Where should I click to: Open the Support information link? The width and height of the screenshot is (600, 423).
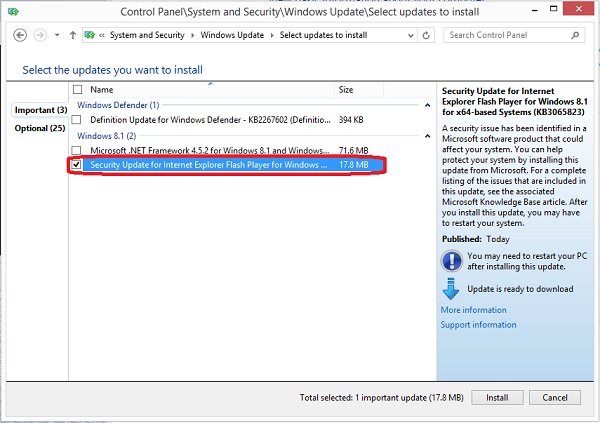(478, 325)
